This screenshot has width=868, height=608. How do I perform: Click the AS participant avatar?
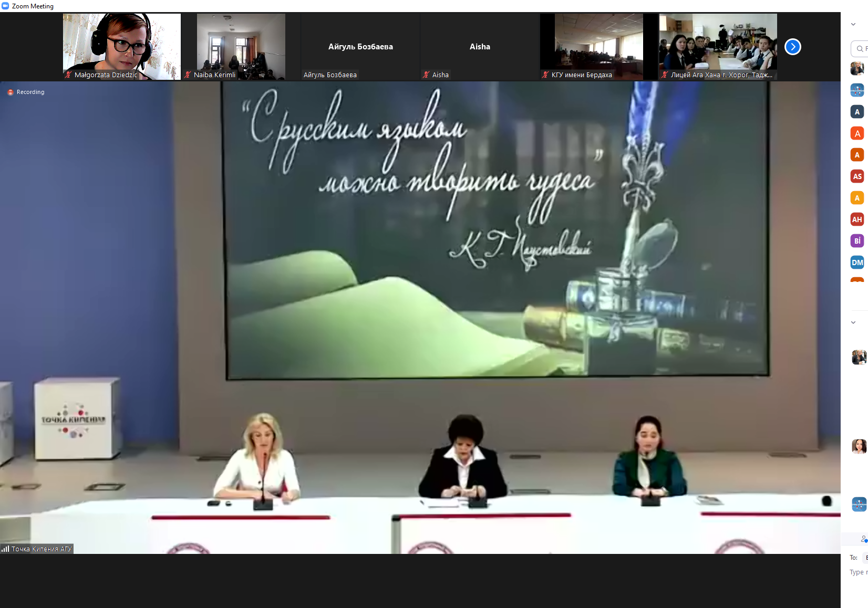click(857, 176)
